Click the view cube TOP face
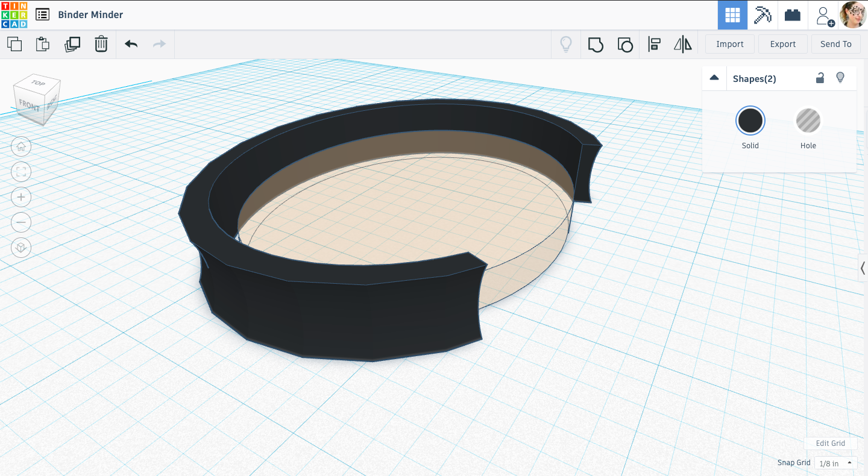The height and width of the screenshot is (476, 868). (39, 83)
